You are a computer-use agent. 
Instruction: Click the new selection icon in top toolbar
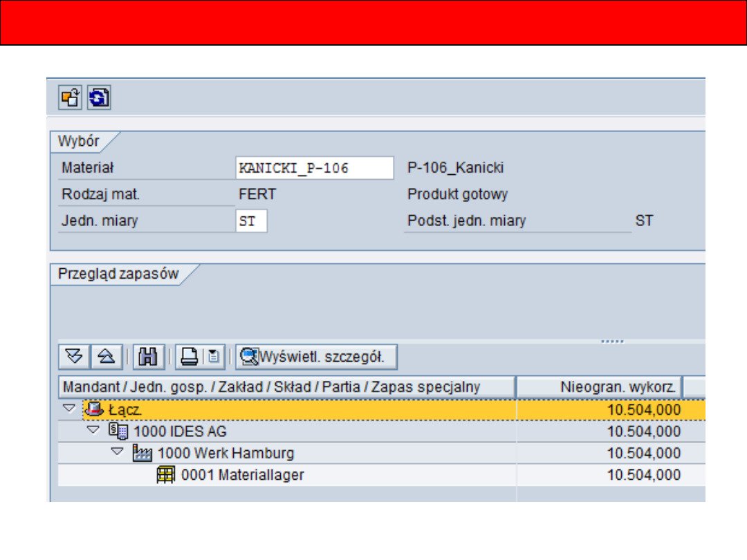click(x=69, y=97)
